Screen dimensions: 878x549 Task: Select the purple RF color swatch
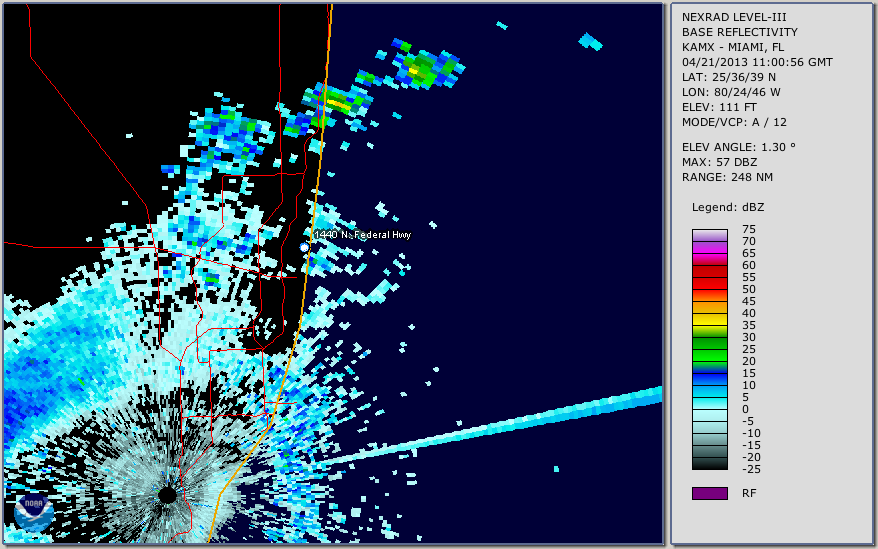click(x=709, y=493)
